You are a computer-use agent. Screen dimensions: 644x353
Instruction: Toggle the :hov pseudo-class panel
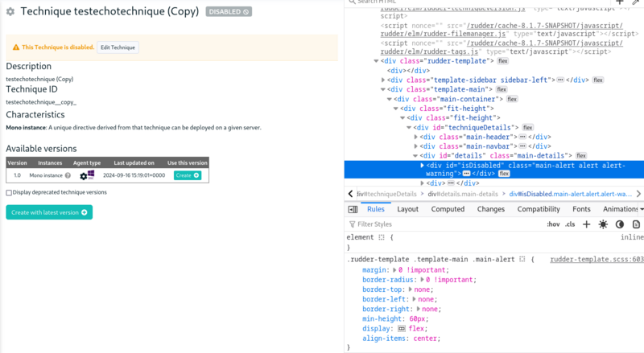tap(553, 224)
